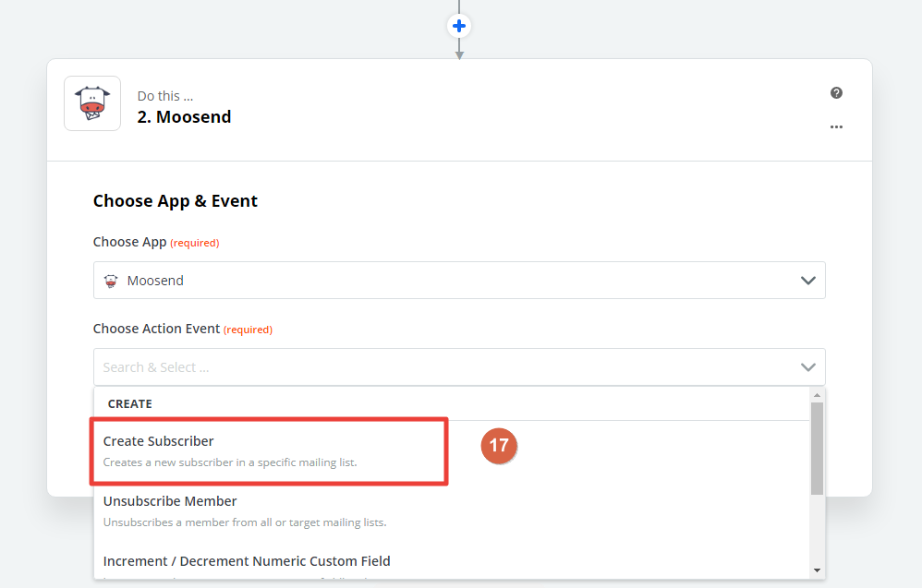Click the Moosend cow logo icon
922x588 pixels.
coord(92,103)
